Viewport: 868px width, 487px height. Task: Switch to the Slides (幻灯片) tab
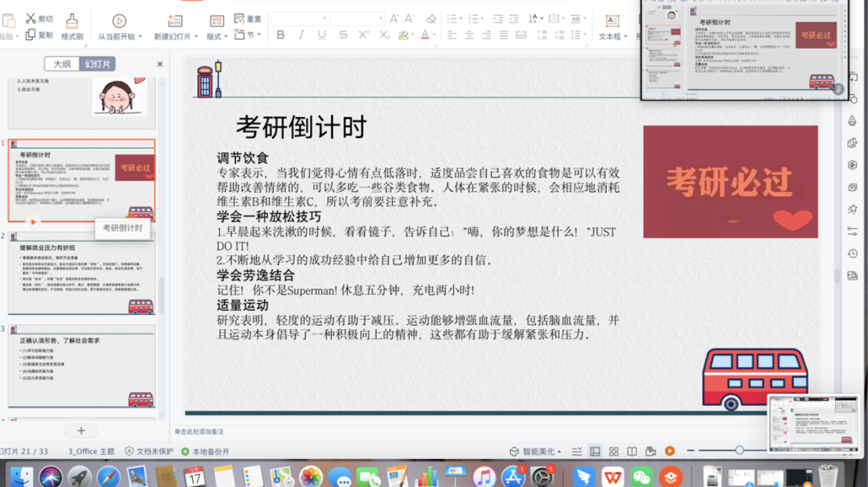pos(97,64)
